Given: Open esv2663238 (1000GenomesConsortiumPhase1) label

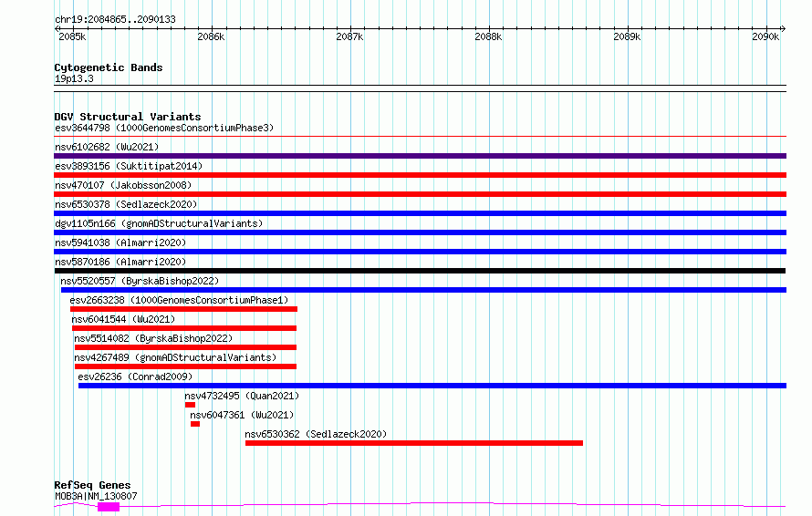Looking at the screenshot, I should click(179, 300).
